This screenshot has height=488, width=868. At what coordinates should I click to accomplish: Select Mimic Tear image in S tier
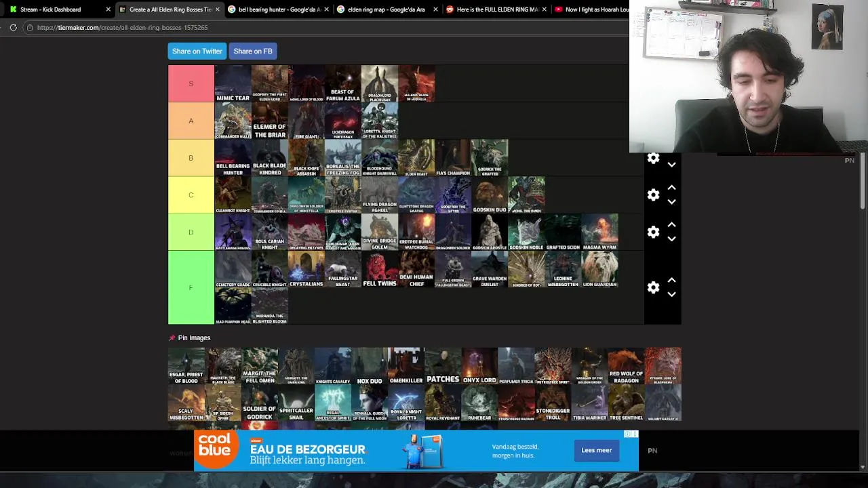tap(233, 83)
